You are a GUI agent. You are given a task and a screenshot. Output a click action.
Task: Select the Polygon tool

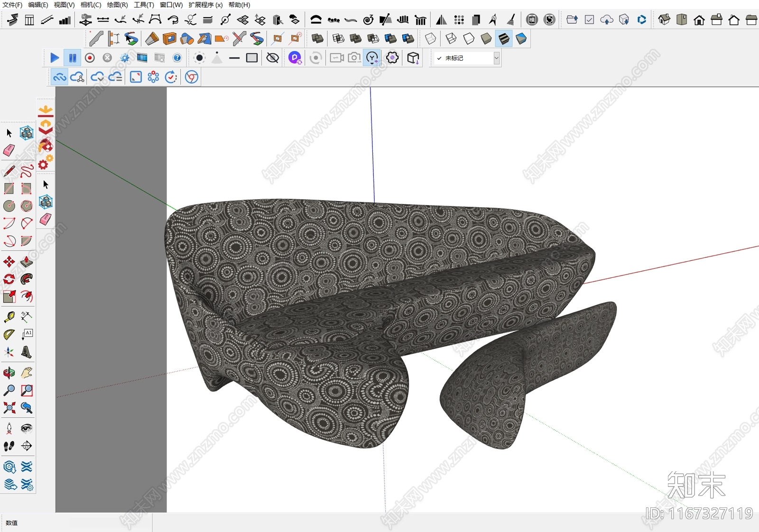point(27,206)
